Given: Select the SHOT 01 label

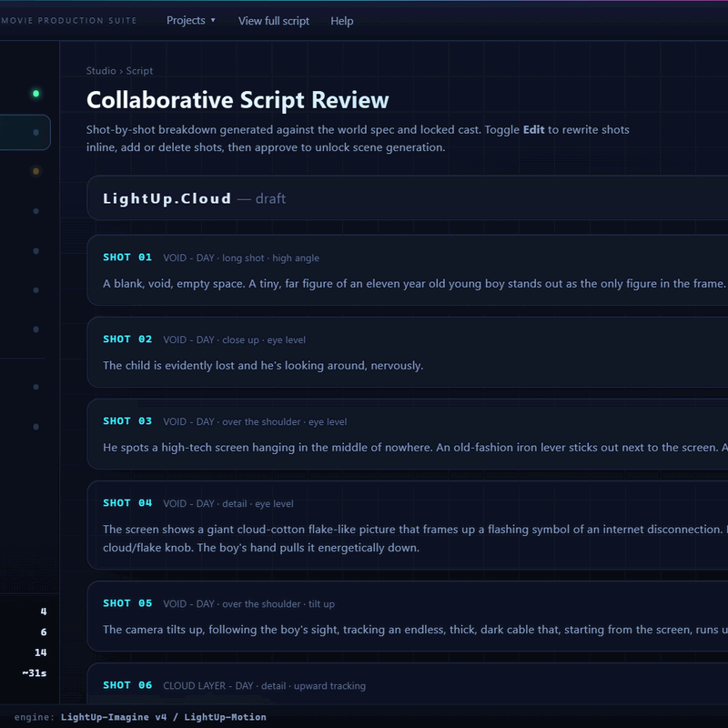Looking at the screenshot, I should point(127,258).
